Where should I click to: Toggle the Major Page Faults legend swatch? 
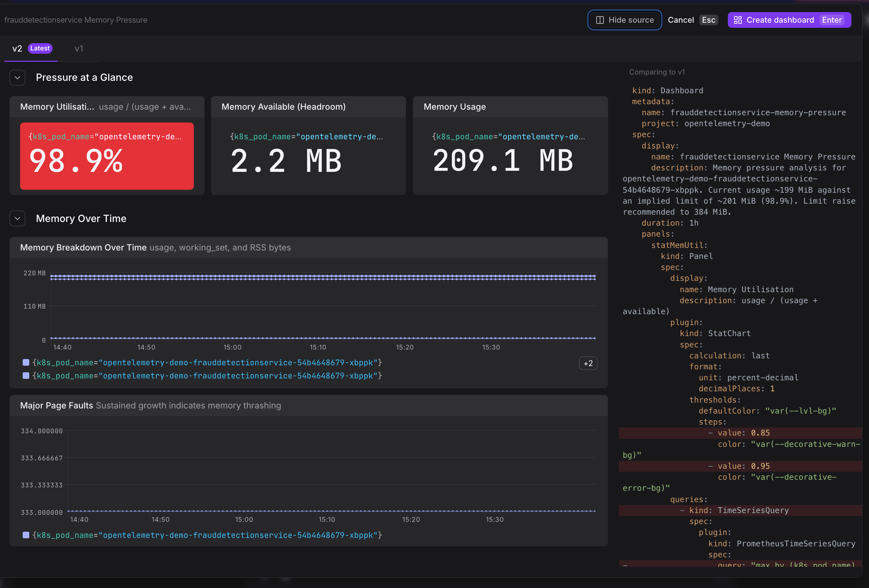pos(26,535)
